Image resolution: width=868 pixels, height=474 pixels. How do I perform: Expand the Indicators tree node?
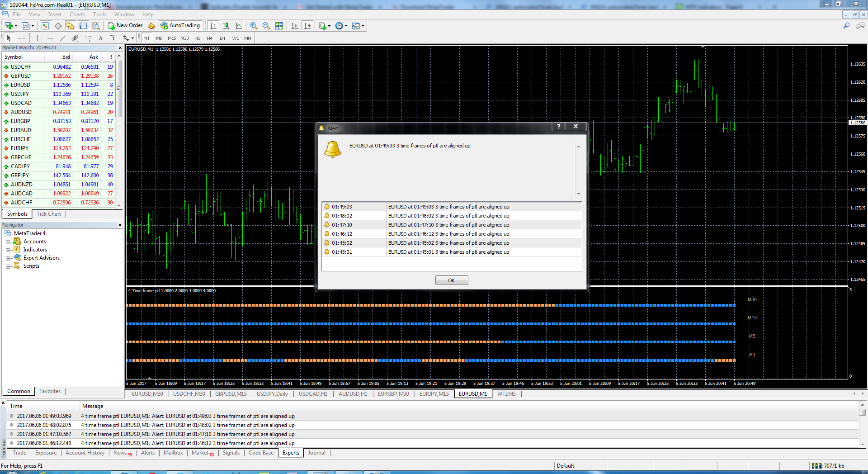8,250
